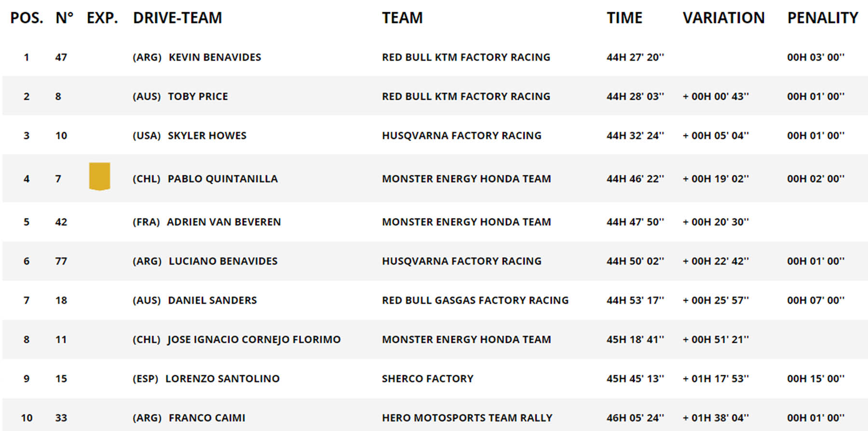Viewport: 868px width, 431px height.
Task: Open rider Toby Price
Action: click(198, 96)
